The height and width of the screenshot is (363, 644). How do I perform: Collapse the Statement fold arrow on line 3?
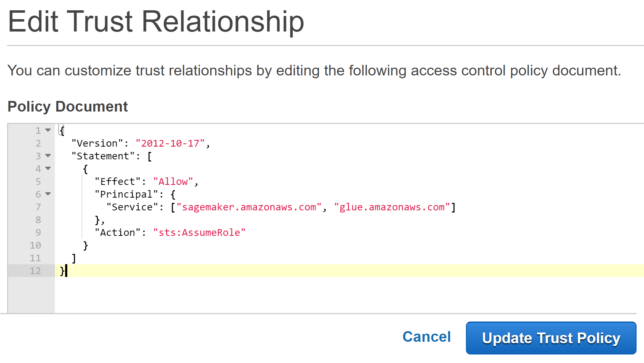(x=48, y=156)
